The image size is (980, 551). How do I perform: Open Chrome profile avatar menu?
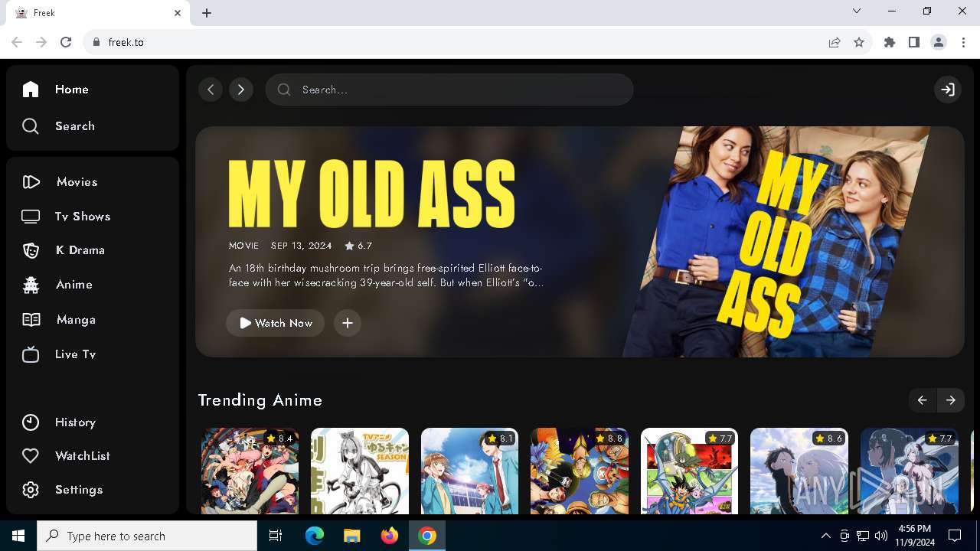pyautogui.click(x=939, y=42)
